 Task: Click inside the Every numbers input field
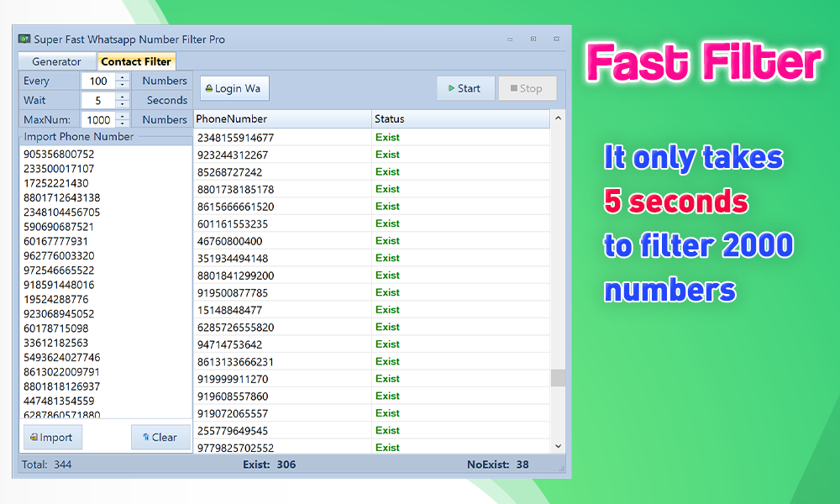click(x=97, y=81)
